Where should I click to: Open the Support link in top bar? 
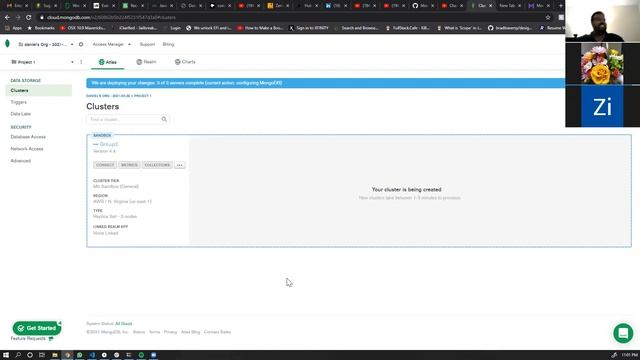147,44
